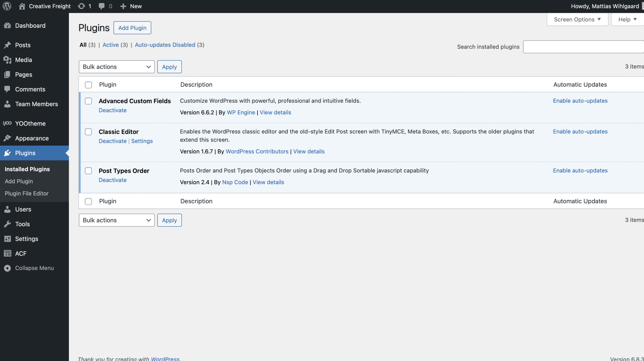Click the WordPress logo icon
644x361 pixels.
click(x=7, y=6)
